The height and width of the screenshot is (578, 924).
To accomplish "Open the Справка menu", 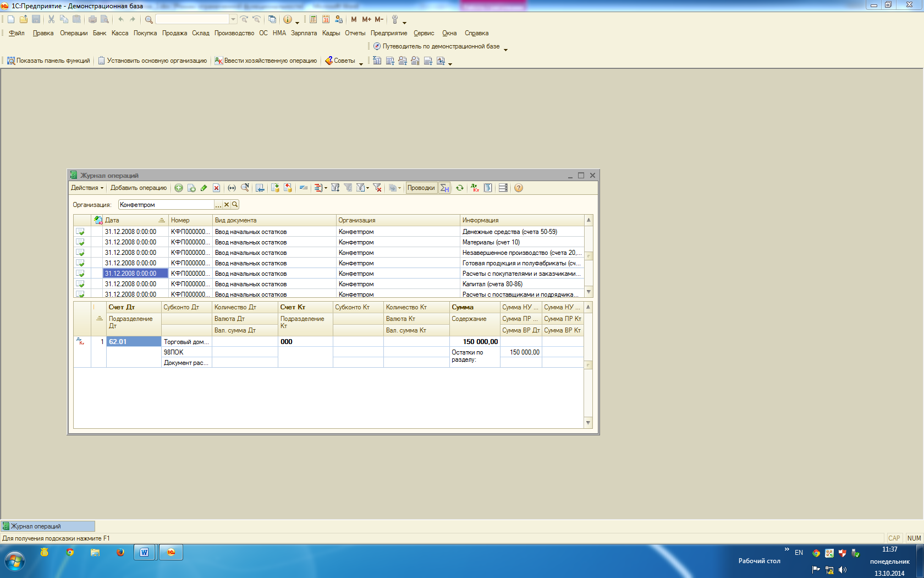I will [x=476, y=33].
